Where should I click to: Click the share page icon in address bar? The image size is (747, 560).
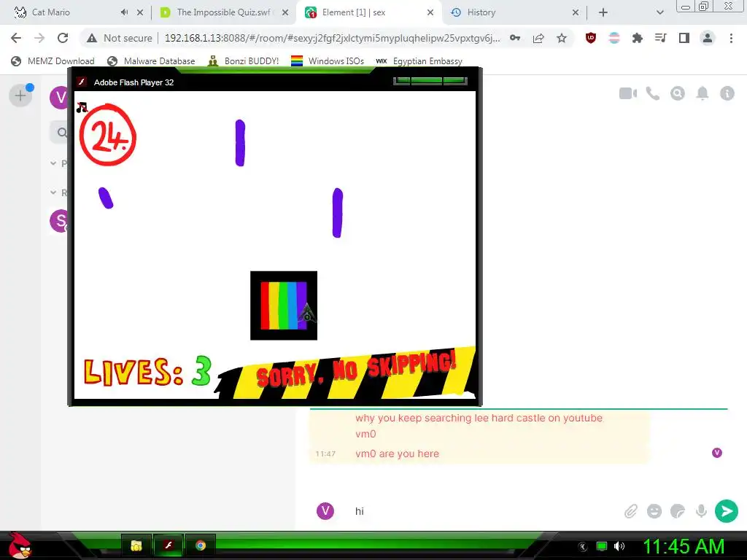click(538, 38)
